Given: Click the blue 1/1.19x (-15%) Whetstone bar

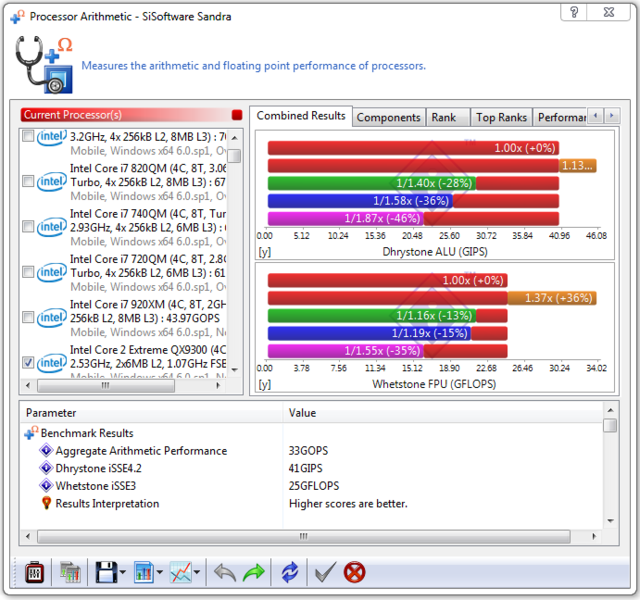Looking at the screenshot, I should coord(369,333).
